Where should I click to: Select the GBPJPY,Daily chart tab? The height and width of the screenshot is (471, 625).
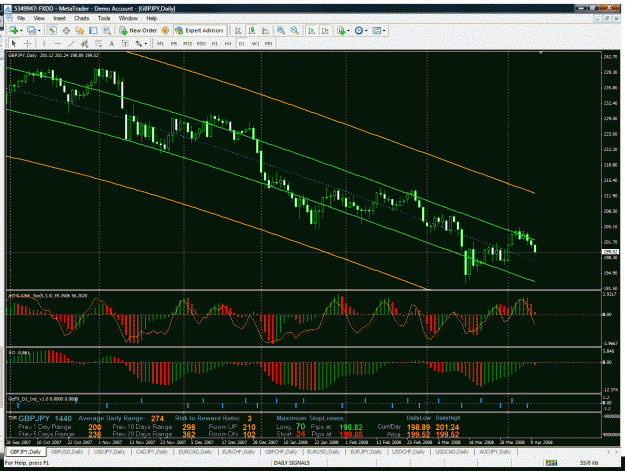pyautogui.click(x=26, y=452)
